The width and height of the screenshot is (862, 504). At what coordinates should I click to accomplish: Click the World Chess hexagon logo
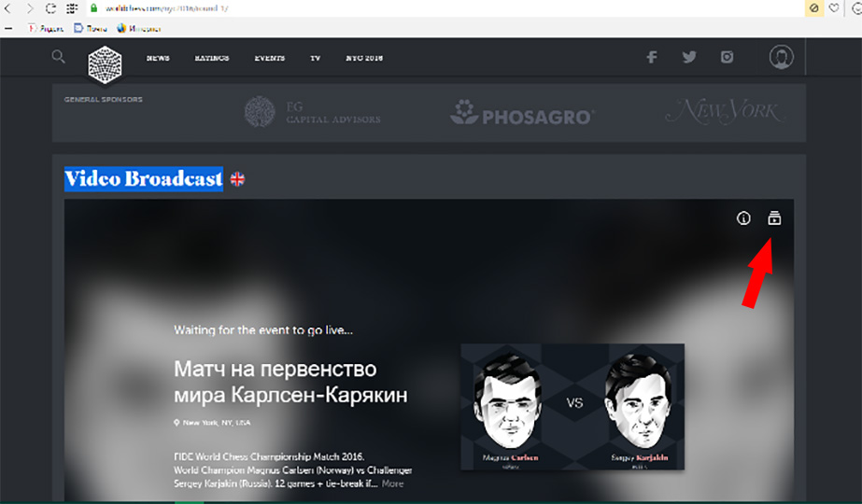tap(105, 64)
